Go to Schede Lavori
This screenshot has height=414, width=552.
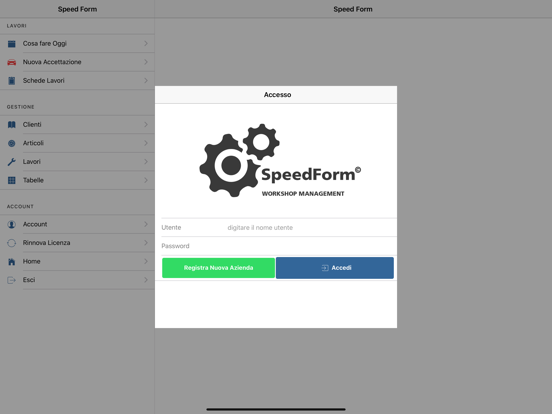77,81
